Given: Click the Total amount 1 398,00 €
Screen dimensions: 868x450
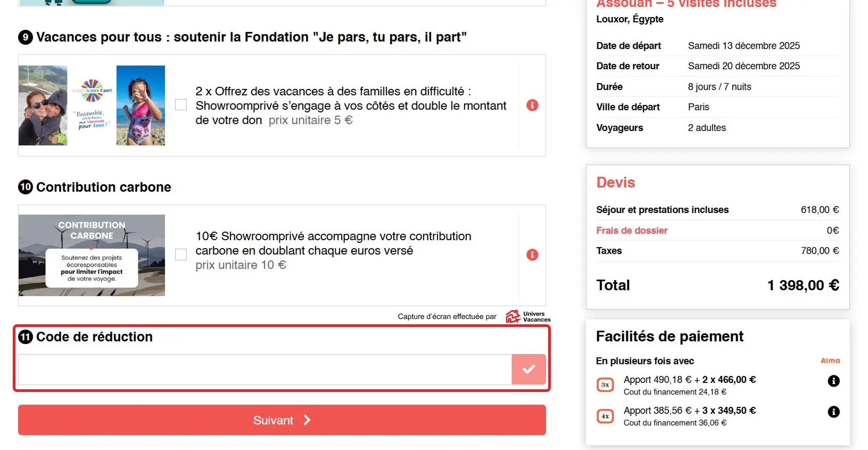Looking at the screenshot, I should point(803,285).
